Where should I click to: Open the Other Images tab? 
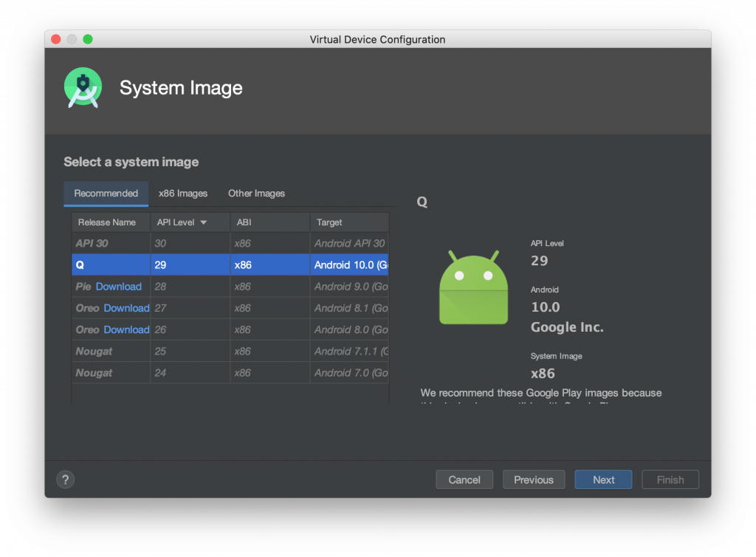pos(256,194)
